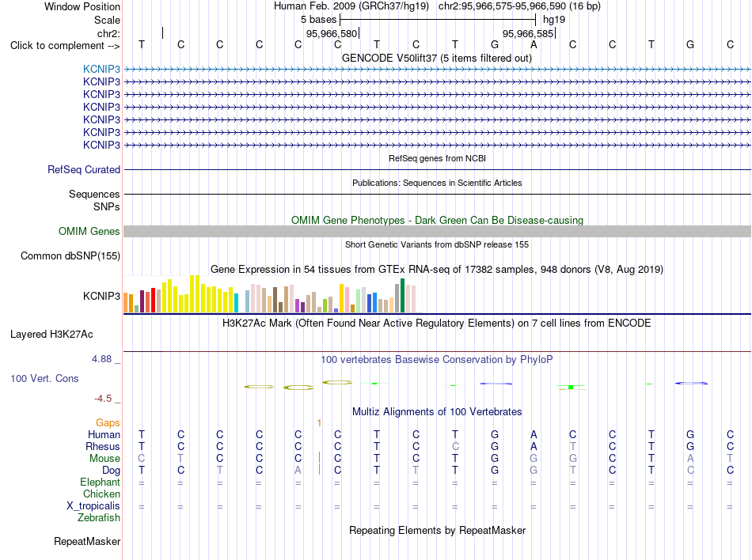Open the 100 Vert. Cons track label
Image resolution: width=752 pixels, height=560 pixels.
[x=44, y=378]
